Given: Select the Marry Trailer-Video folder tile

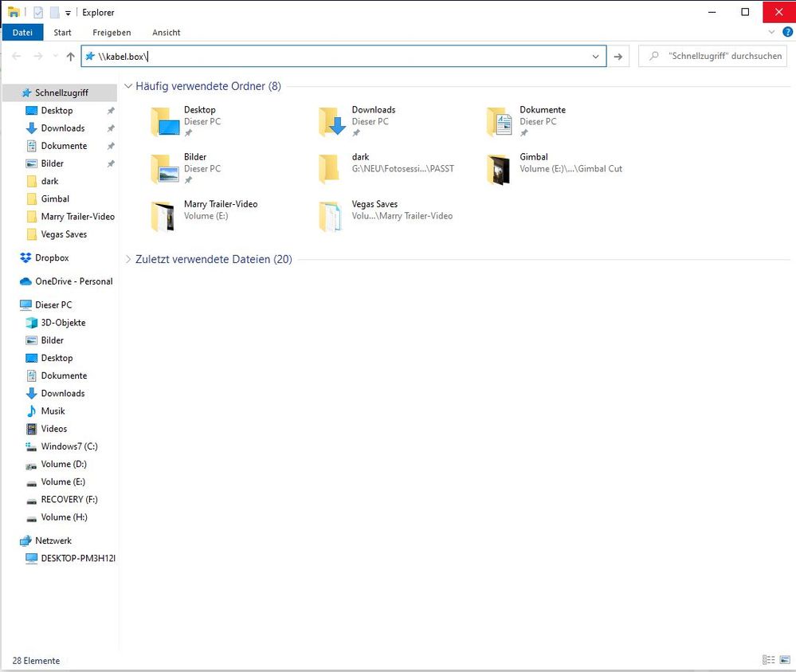Looking at the screenshot, I should point(204,216).
